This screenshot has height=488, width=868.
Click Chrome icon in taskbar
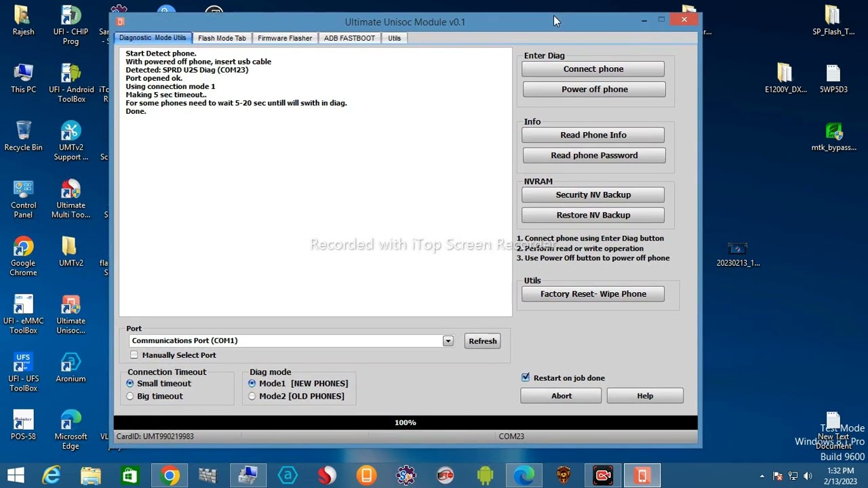170,475
